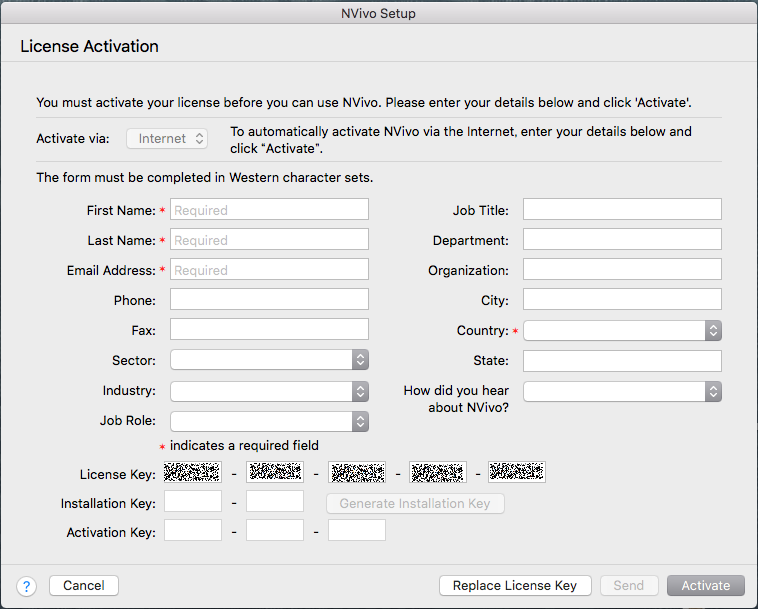The height and width of the screenshot is (609, 758).
Task: Click Generate Installation Key button
Action: pos(415,503)
